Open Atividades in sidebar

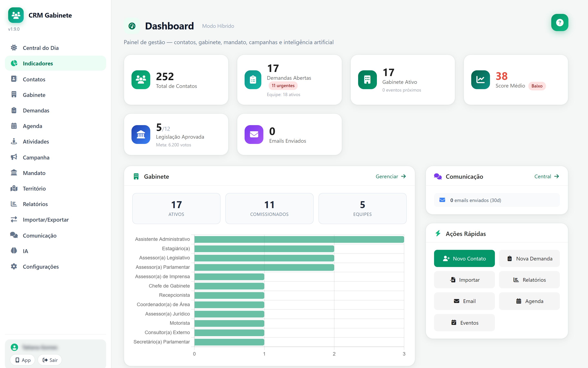[55, 141]
